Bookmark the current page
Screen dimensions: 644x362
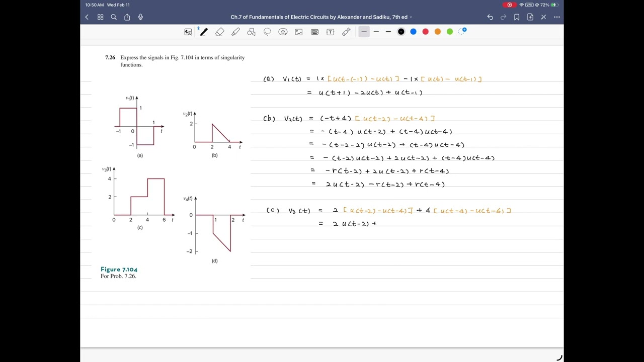click(517, 17)
